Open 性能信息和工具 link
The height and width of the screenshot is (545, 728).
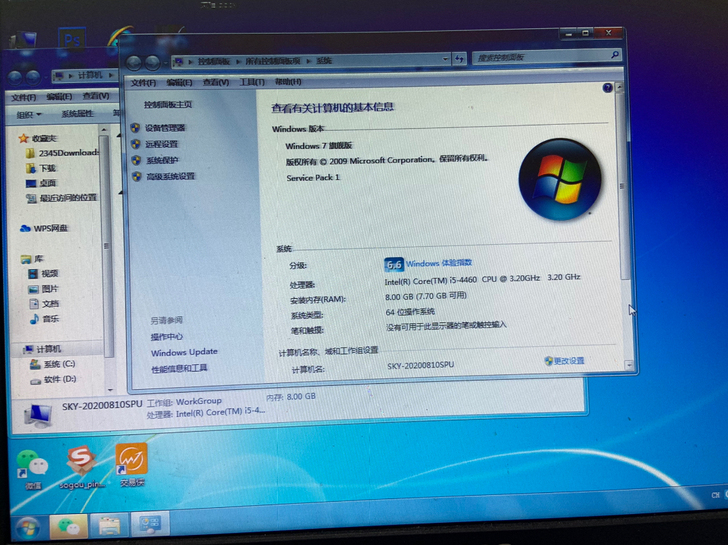179,369
